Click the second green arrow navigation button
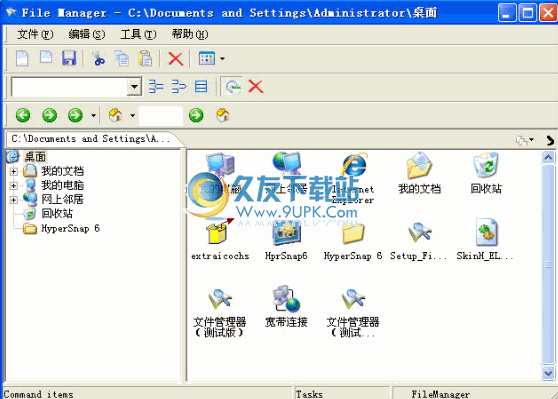558x399 pixels. [x=49, y=115]
